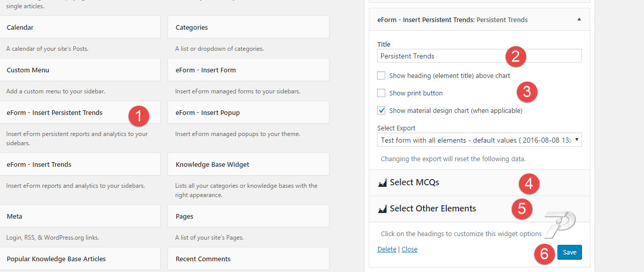Click the red number 1 marker
644x272 pixels.
139,115
